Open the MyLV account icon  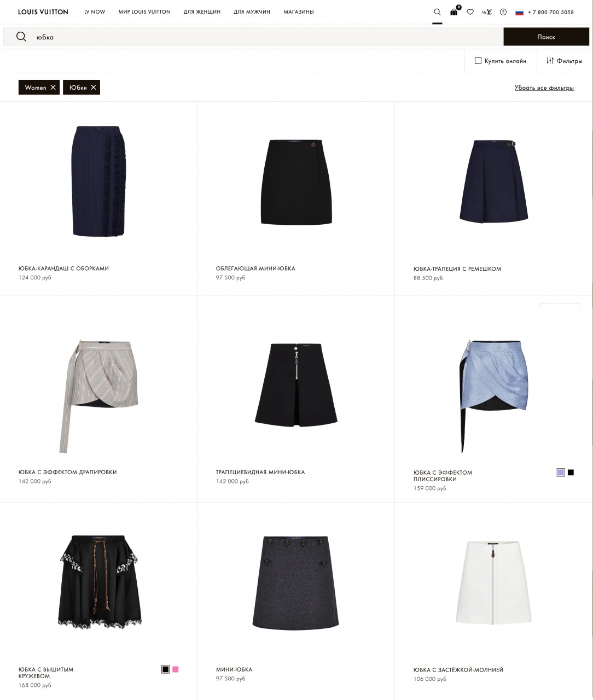(486, 12)
